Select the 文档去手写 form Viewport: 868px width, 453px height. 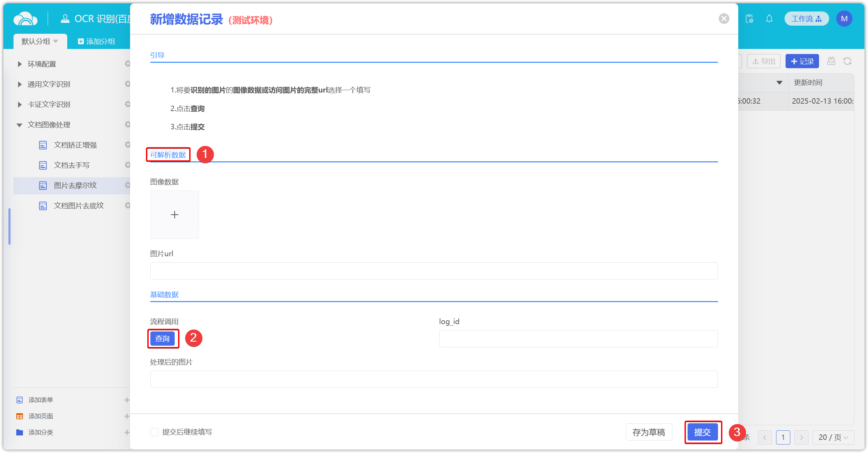[72, 165]
